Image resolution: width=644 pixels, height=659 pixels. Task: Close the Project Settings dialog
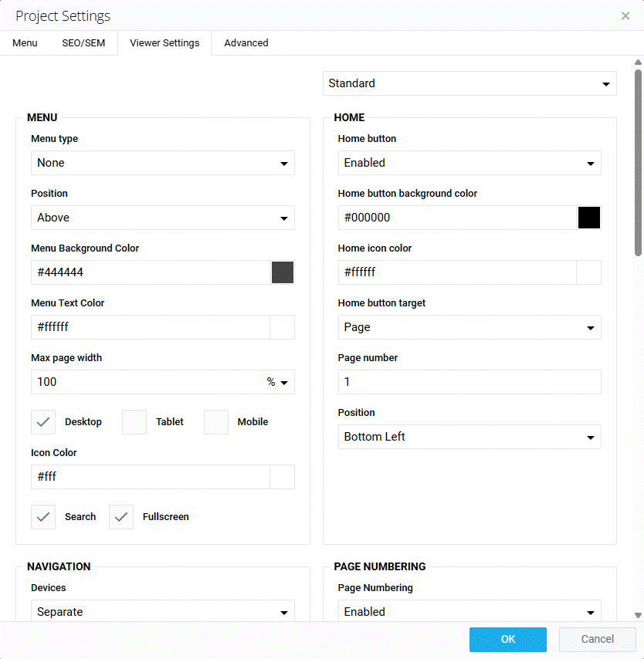(x=625, y=15)
